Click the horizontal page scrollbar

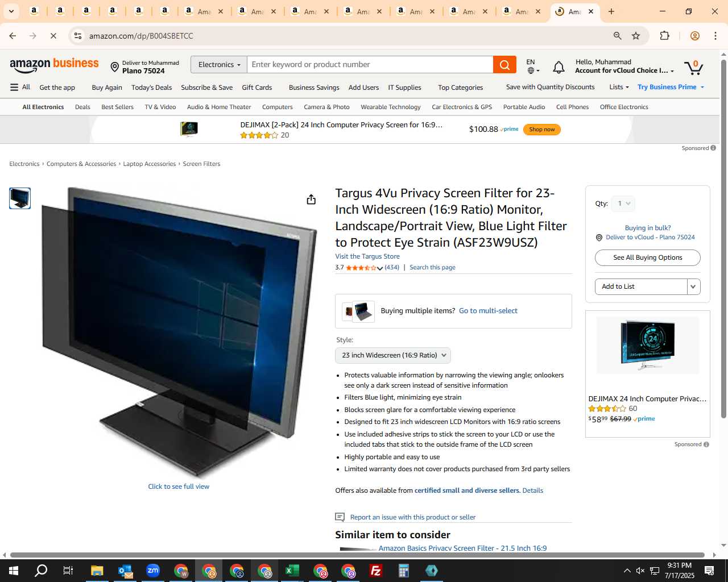pyautogui.click(x=357, y=555)
